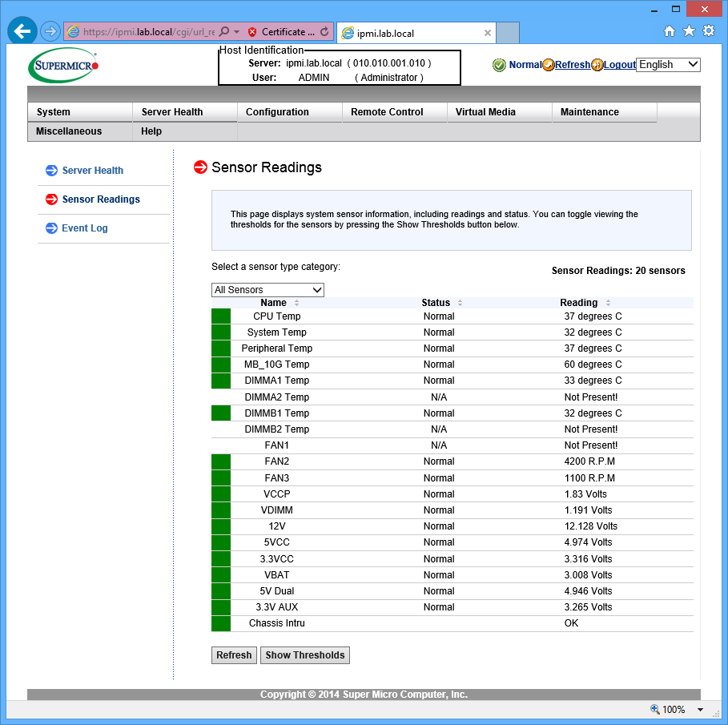Click the browser address bar URL field
The image size is (728, 725).
(x=149, y=31)
